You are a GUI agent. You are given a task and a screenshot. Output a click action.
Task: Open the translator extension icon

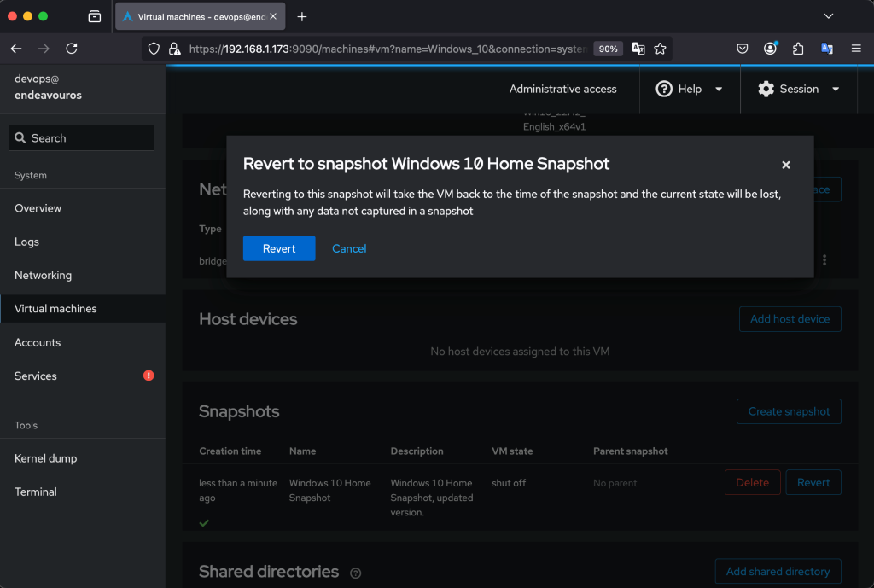(x=827, y=49)
